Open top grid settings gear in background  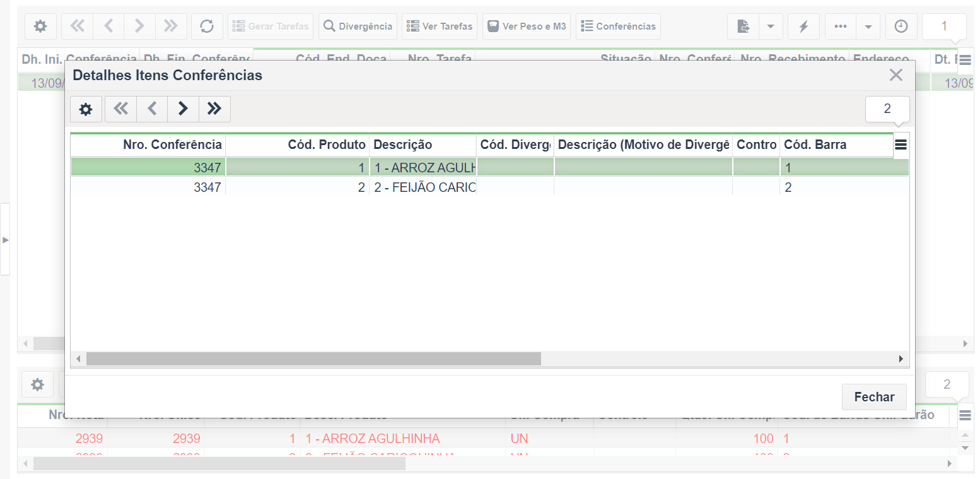point(40,27)
